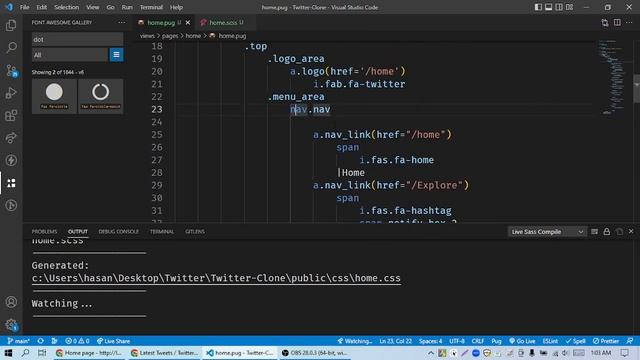Open the Windows Start menu
Image resolution: width=640 pixels, height=360 pixels.
(8, 353)
